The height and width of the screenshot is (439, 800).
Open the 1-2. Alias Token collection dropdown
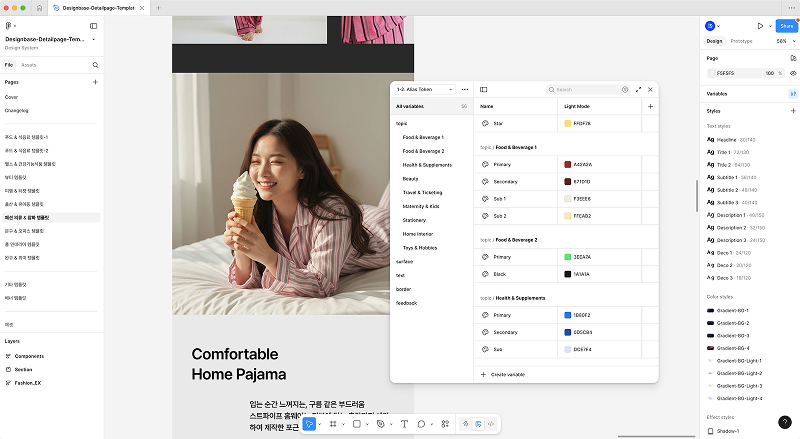click(x=425, y=89)
